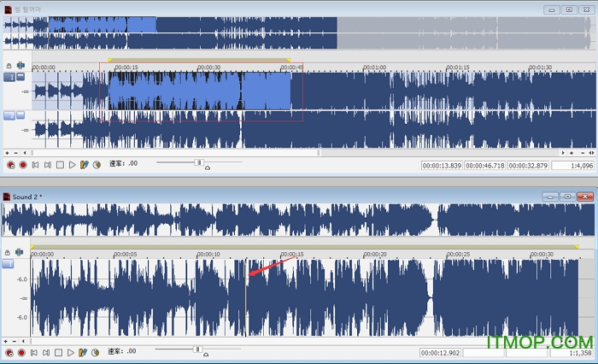Zoom out level with Sound 2 minus button

(15, 341)
